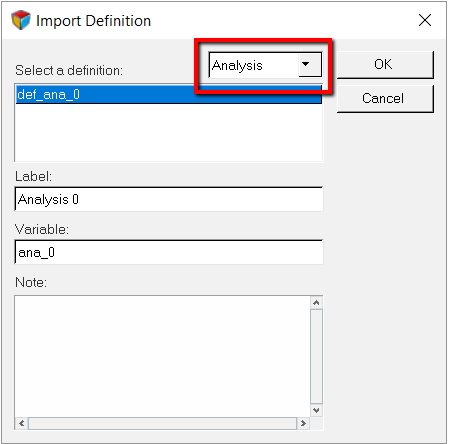Click the Note horizontal scrollbar track
The width and height of the screenshot is (450, 444).
[162, 423]
